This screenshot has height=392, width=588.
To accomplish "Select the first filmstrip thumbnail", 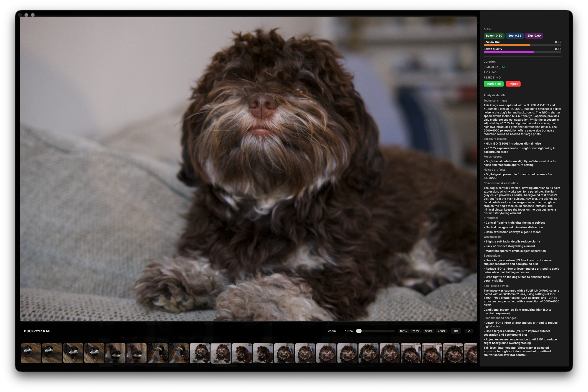I will (x=31, y=353).
